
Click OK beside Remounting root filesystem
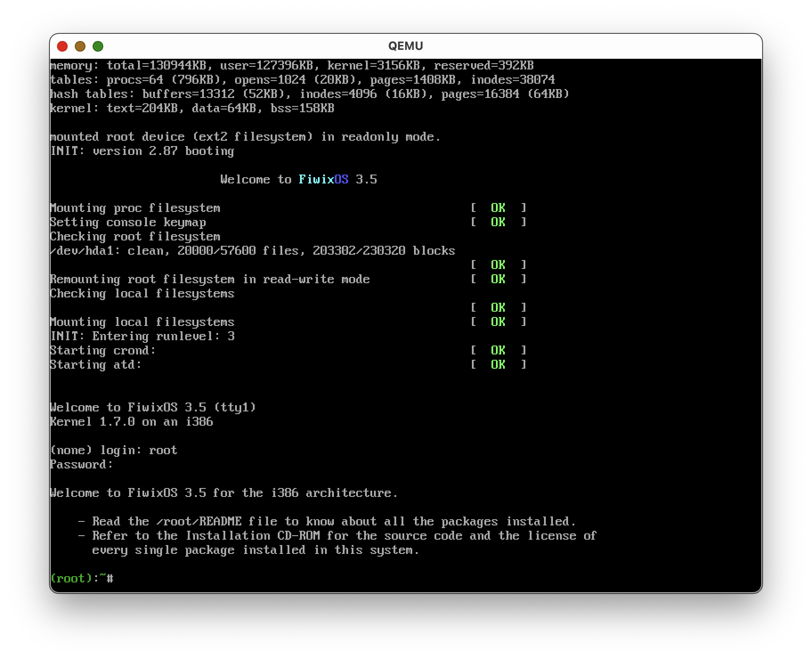[498, 279]
